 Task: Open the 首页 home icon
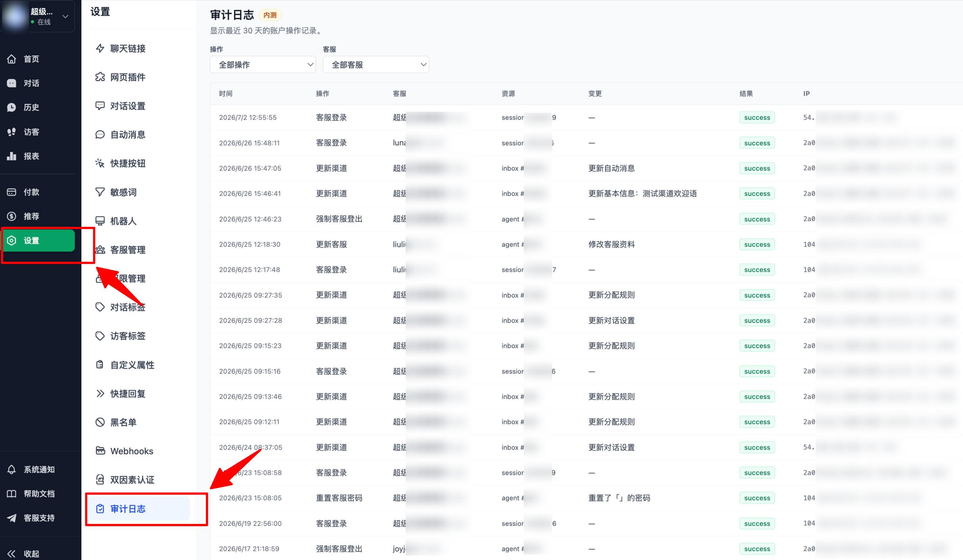(11, 59)
